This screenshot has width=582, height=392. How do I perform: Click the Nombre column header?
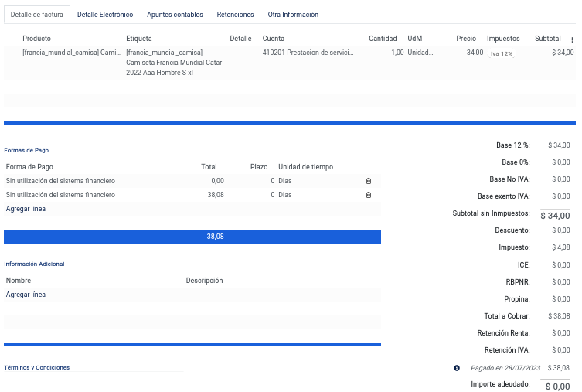tap(19, 280)
